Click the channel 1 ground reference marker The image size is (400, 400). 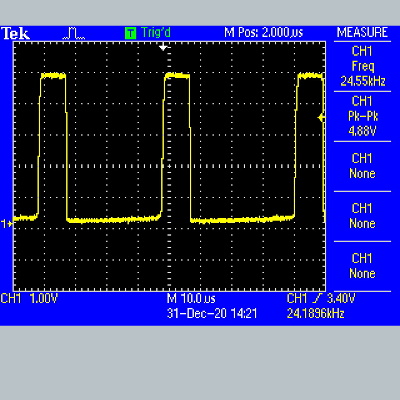(x=7, y=224)
